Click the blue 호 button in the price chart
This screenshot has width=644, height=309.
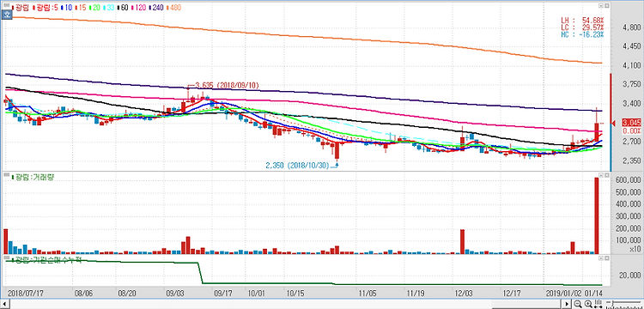tap(6, 15)
